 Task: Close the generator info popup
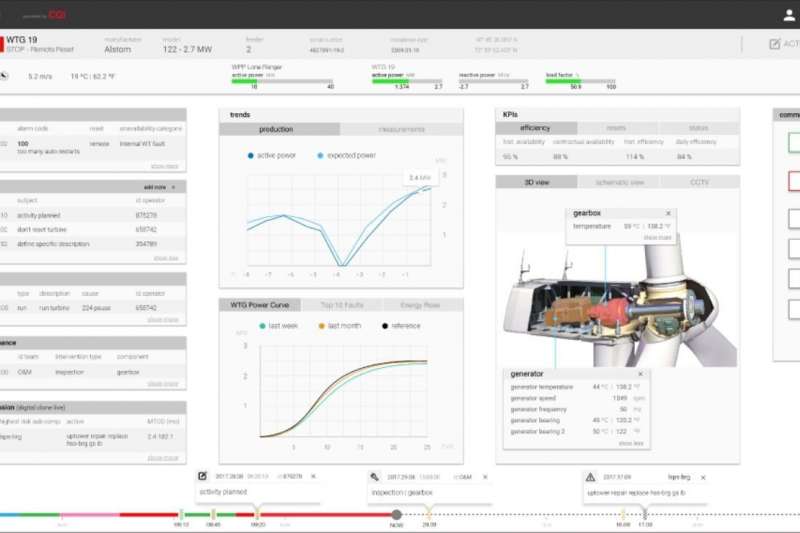[x=640, y=374]
